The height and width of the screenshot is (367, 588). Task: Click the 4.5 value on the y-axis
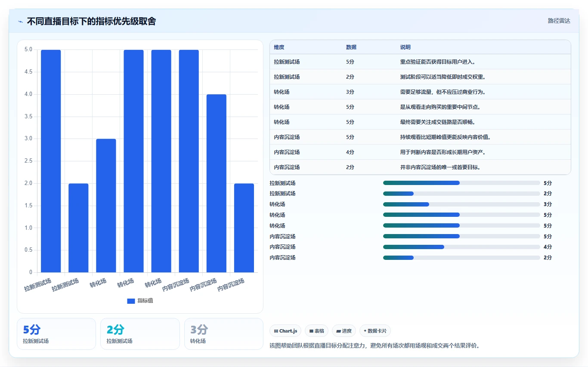click(x=28, y=72)
